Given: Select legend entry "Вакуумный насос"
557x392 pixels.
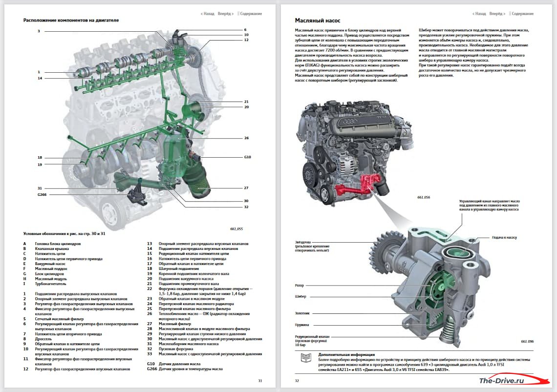Looking at the screenshot, I should pos(50,264).
